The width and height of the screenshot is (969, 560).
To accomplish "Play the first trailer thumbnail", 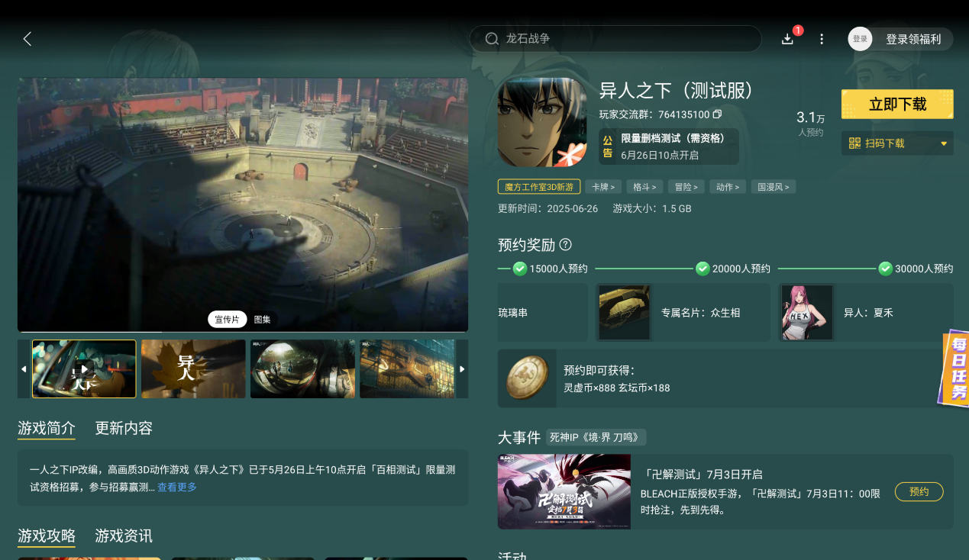I will coord(84,369).
